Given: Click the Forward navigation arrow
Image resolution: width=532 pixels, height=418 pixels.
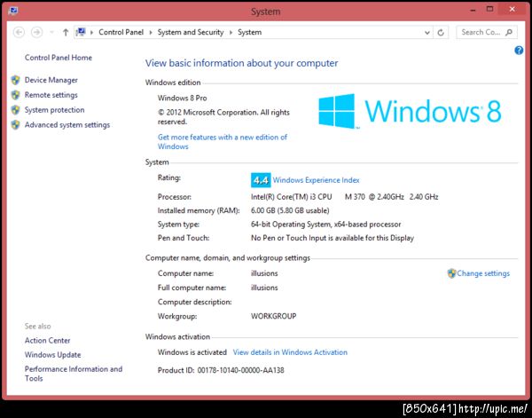Looking at the screenshot, I should click(x=36, y=32).
